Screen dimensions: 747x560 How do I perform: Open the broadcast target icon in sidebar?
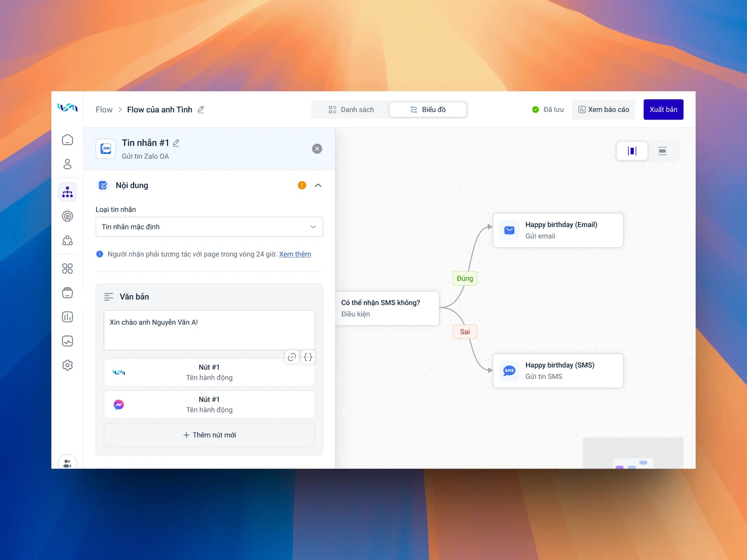67,216
